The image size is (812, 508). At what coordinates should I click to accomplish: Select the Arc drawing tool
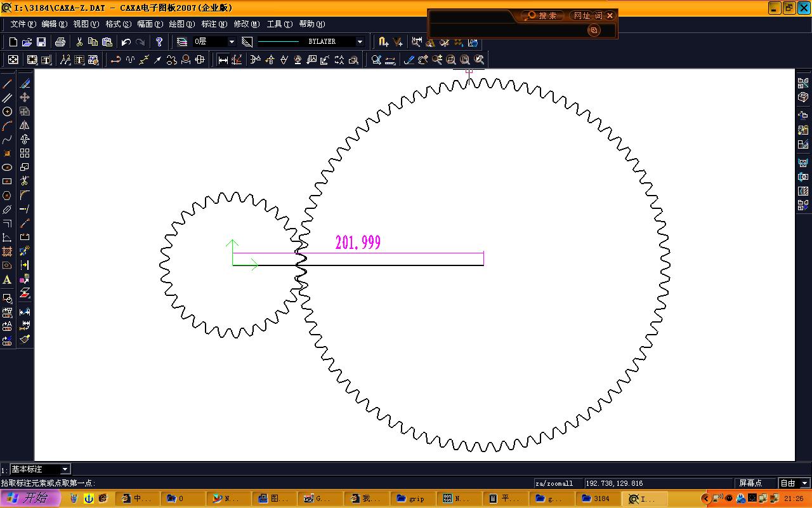pyautogui.click(x=7, y=125)
